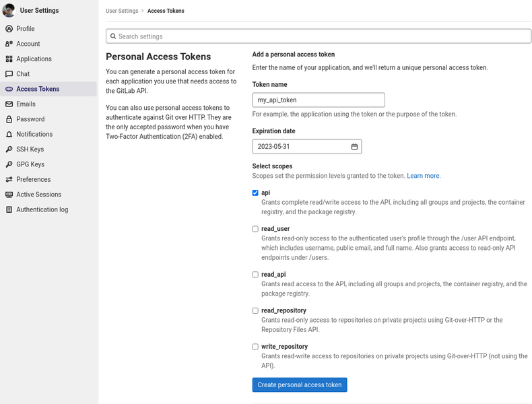This screenshot has width=532, height=404.
Task: Open Preferences in the sidebar menu
Action: [33, 180]
